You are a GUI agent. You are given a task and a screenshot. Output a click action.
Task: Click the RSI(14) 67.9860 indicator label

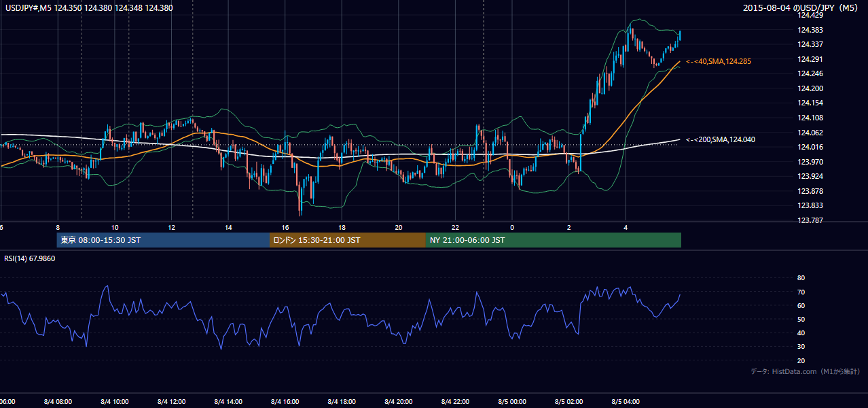point(30,258)
